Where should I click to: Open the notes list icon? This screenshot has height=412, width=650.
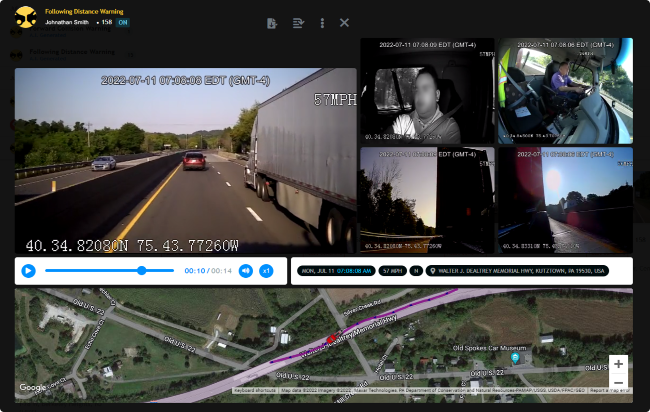tap(297, 23)
